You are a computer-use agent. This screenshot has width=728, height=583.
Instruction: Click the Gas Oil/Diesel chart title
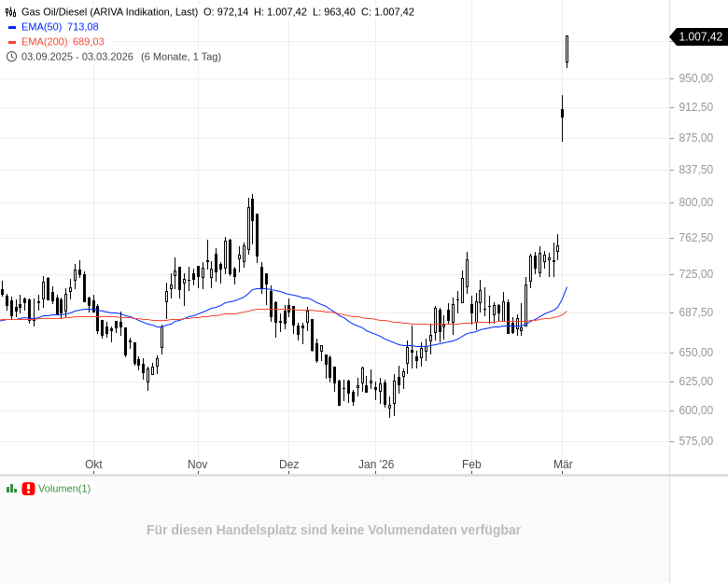(x=109, y=12)
